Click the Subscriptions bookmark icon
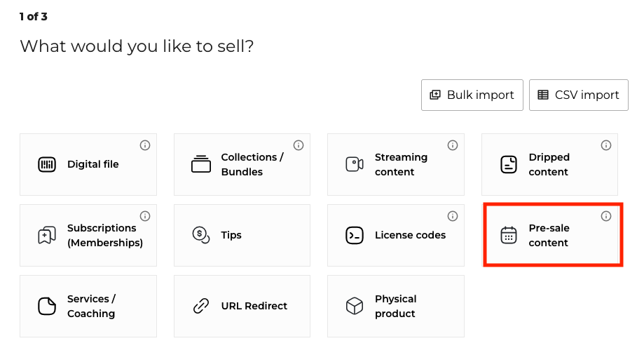This screenshot has height=362, width=644. click(47, 236)
